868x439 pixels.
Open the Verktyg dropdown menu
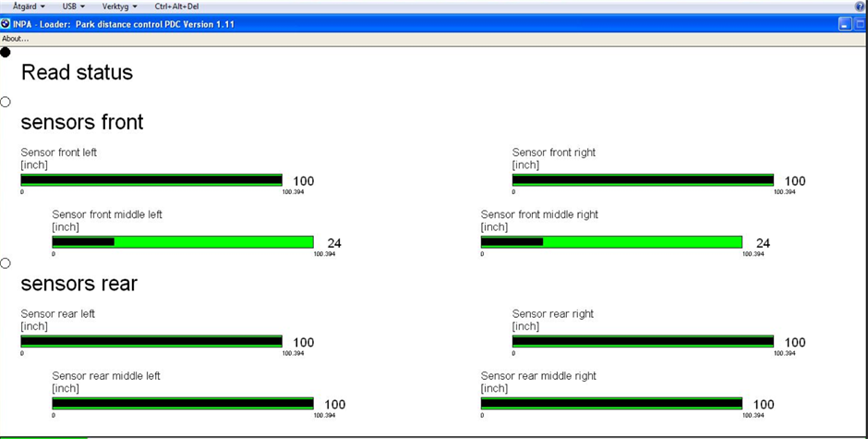pyautogui.click(x=119, y=6)
